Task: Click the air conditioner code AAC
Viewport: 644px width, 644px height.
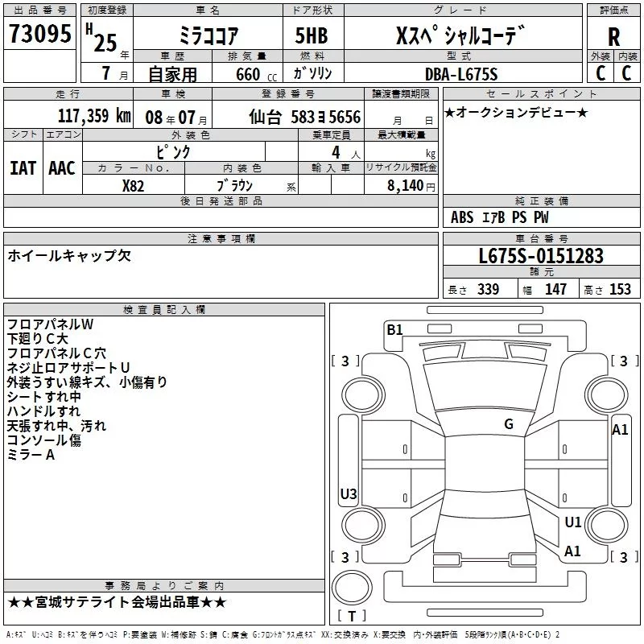Action: click(x=62, y=168)
